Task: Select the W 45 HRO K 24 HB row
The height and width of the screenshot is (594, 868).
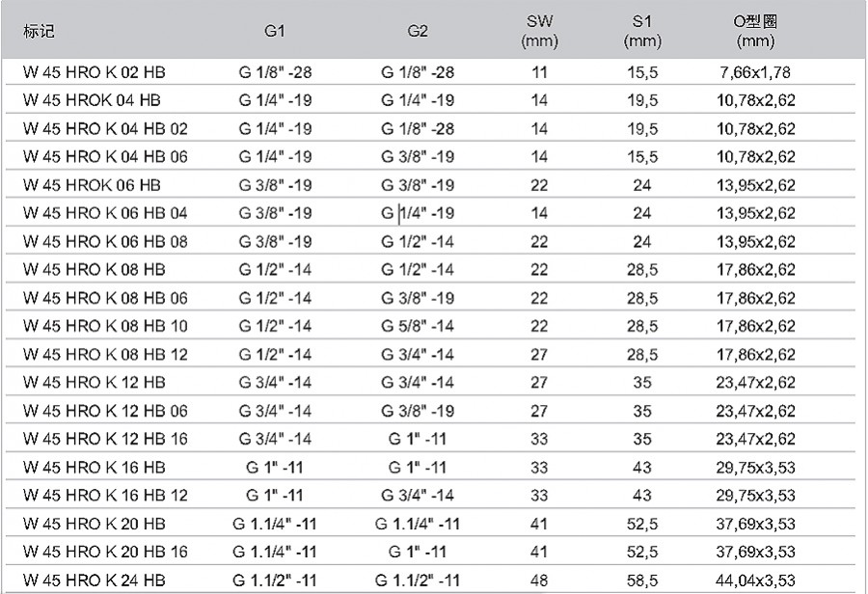Action: point(431,580)
